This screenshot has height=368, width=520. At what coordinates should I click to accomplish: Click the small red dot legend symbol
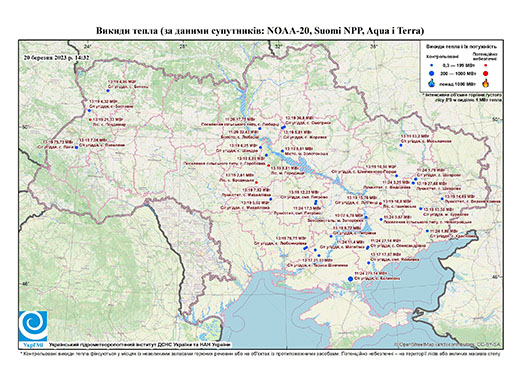pyautogui.click(x=485, y=65)
